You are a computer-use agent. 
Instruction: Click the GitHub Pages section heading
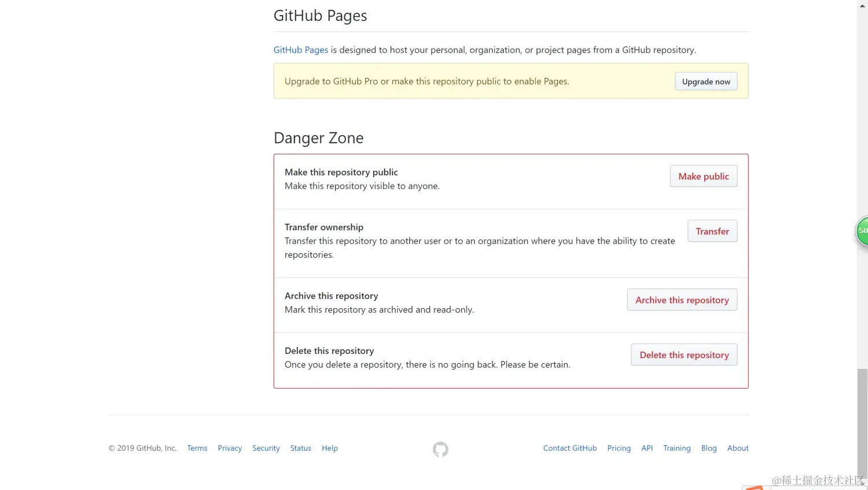(x=320, y=16)
